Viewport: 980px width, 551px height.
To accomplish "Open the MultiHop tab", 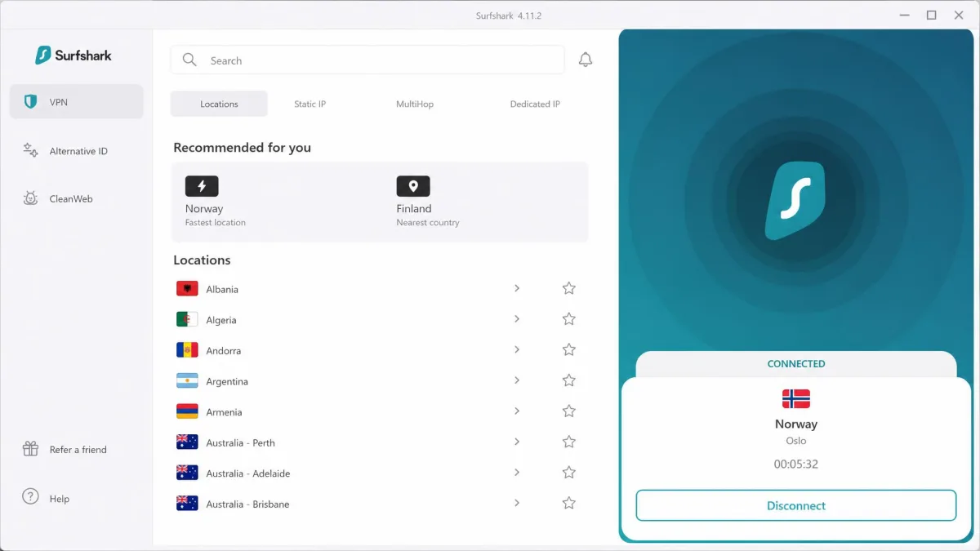I will 415,104.
